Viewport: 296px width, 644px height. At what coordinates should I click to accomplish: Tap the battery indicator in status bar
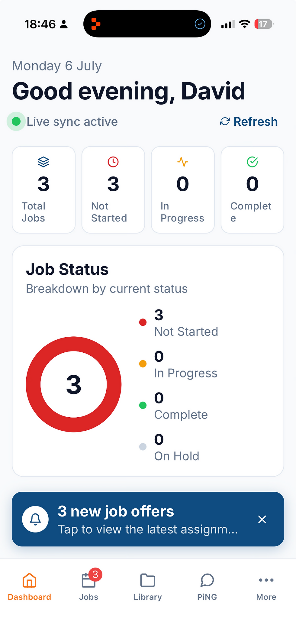tap(264, 24)
